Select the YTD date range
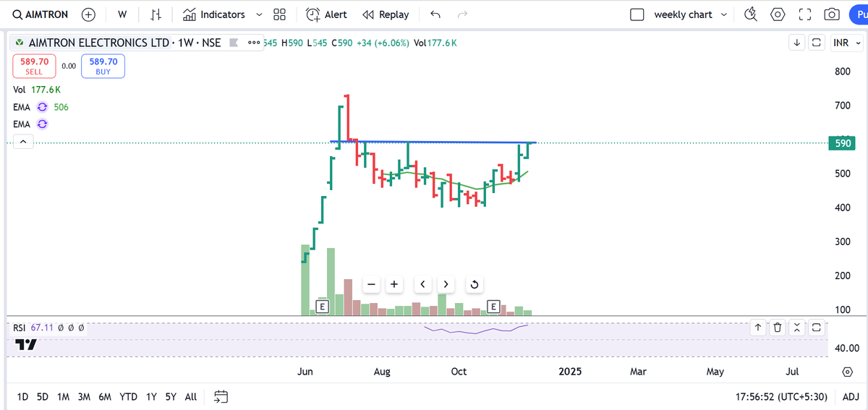This screenshot has height=410, width=868. click(x=128, y=396)
